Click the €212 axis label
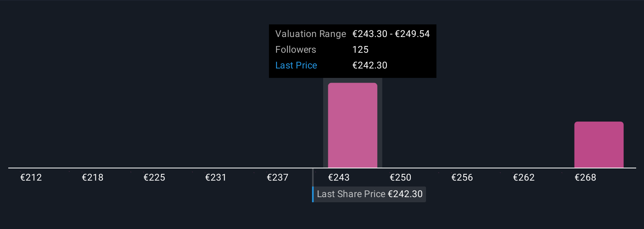Screen dimensions: 644x229 point(31,177)
